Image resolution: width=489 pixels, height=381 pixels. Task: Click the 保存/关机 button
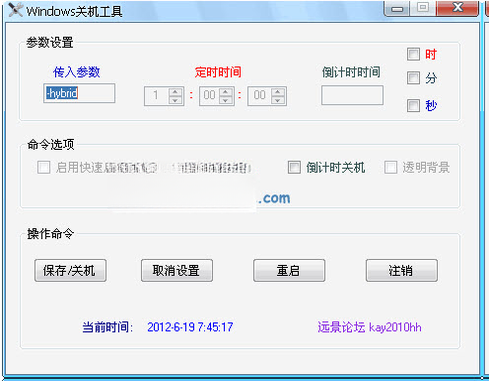click(x=70, y=270)
